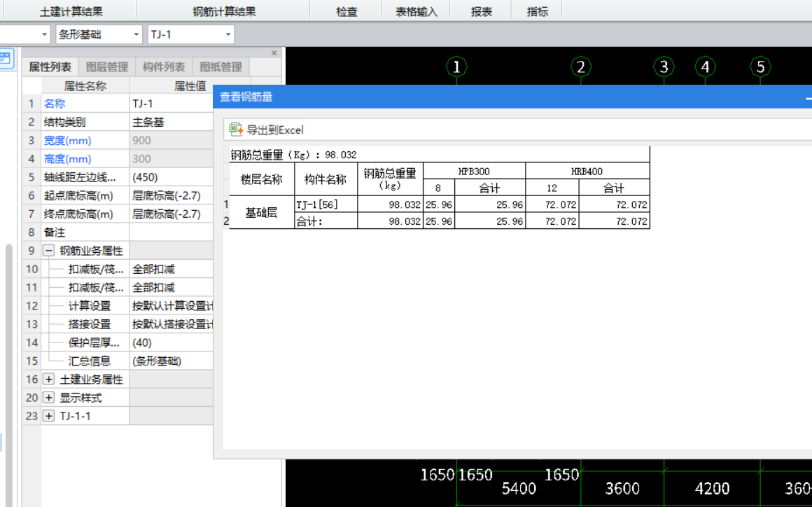Viewport: 812px width, 507px height.
Task: Click the HPB300 column header
Action: click(x=474, y=171)
